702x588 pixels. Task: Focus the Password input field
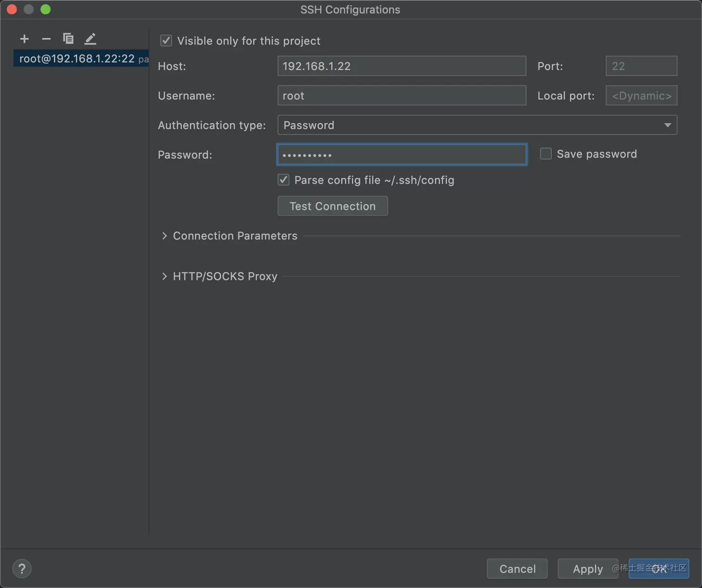(402, 155)
